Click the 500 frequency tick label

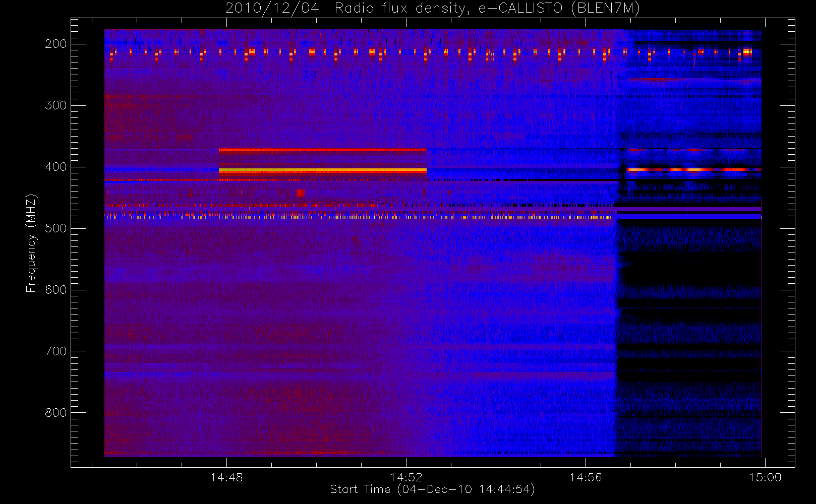tap(55, 228)
